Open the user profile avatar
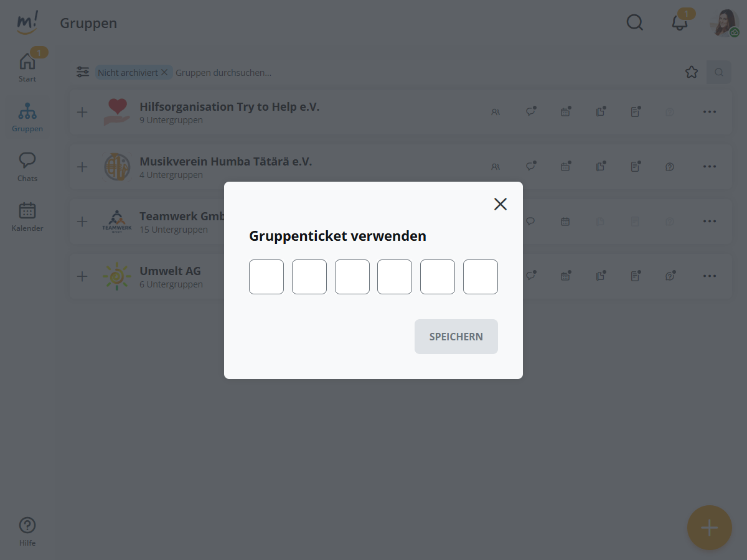This screenshot has width=747, height=560. [x=724, y=23]
